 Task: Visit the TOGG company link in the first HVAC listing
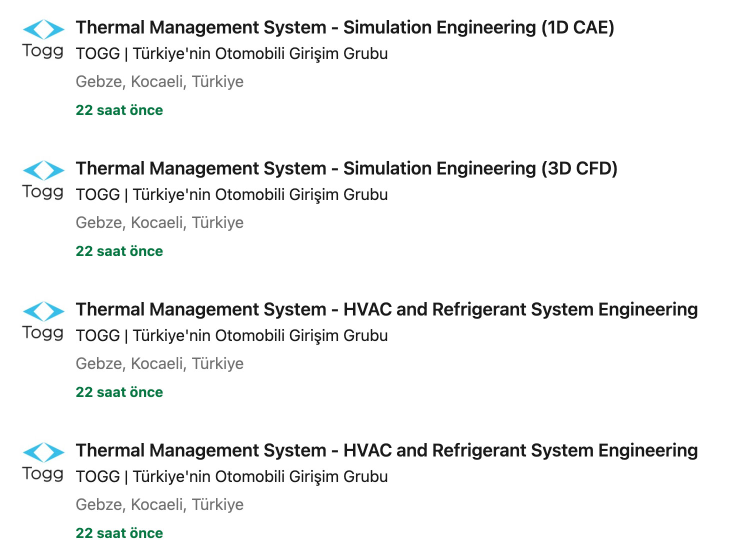tap(232, 335)
